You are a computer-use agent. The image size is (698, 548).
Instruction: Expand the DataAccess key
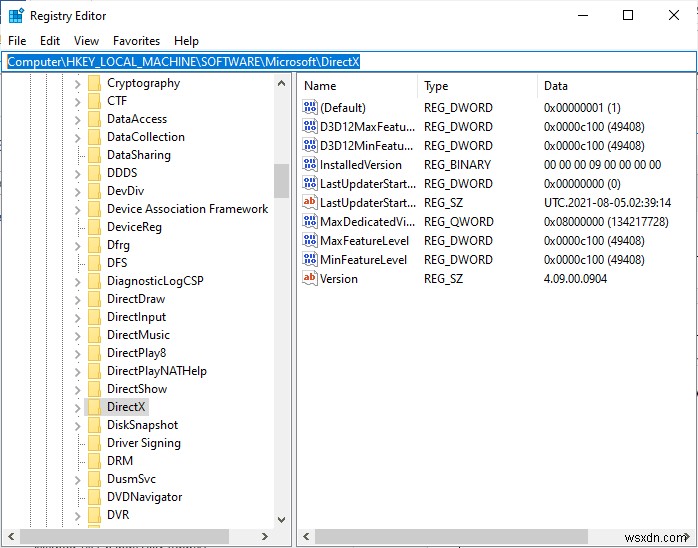coord(77,120)
